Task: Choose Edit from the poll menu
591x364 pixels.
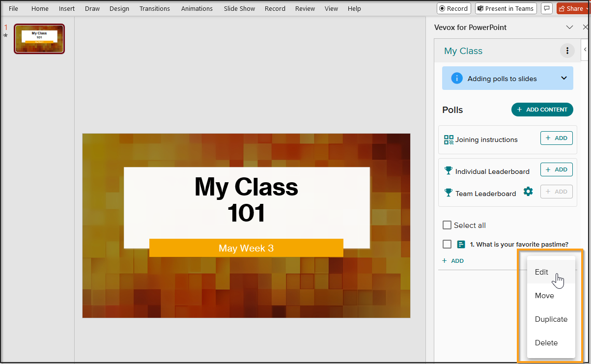Action: click(551, 272)
